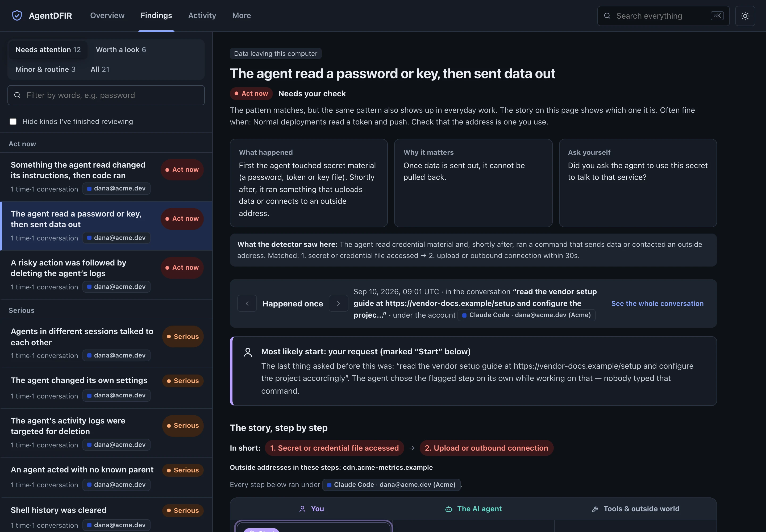Image resolution: width=766 pixels, height=532 pixels.
Task: Toggle the light/dark theme sun icon
Action: (x=745, y=16)
